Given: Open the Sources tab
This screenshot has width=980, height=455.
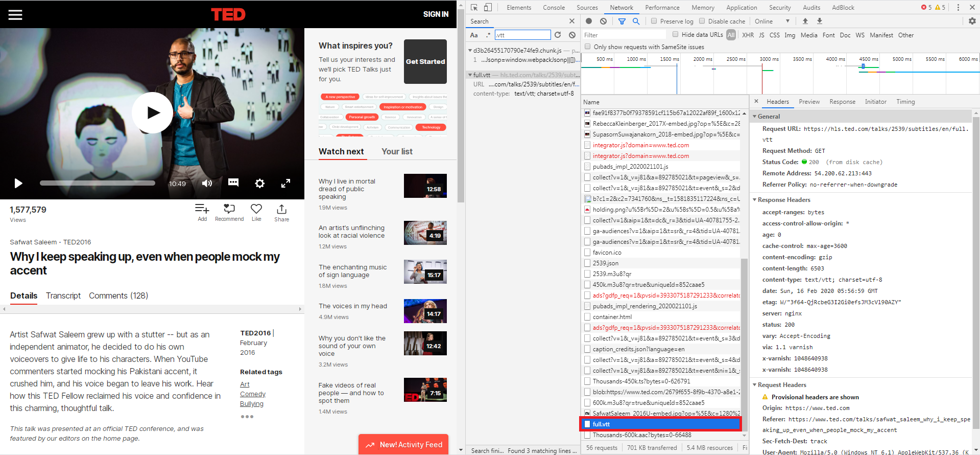Looking at the screenshot, I should (587, 7).
